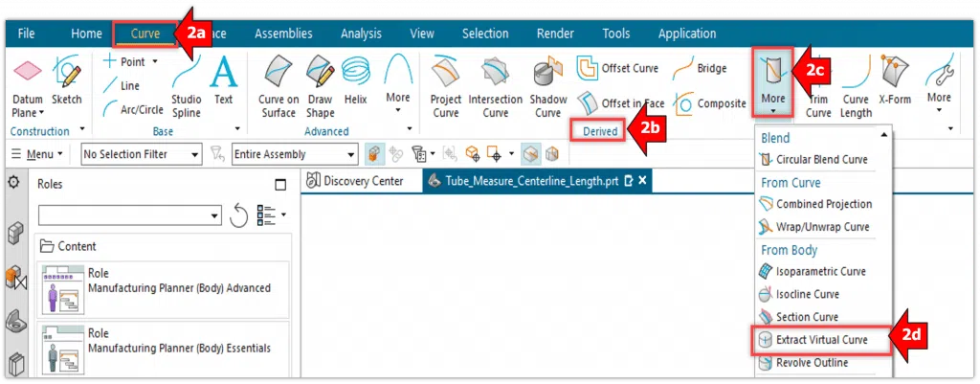Click the reset role arrow icon

(238, 216)
